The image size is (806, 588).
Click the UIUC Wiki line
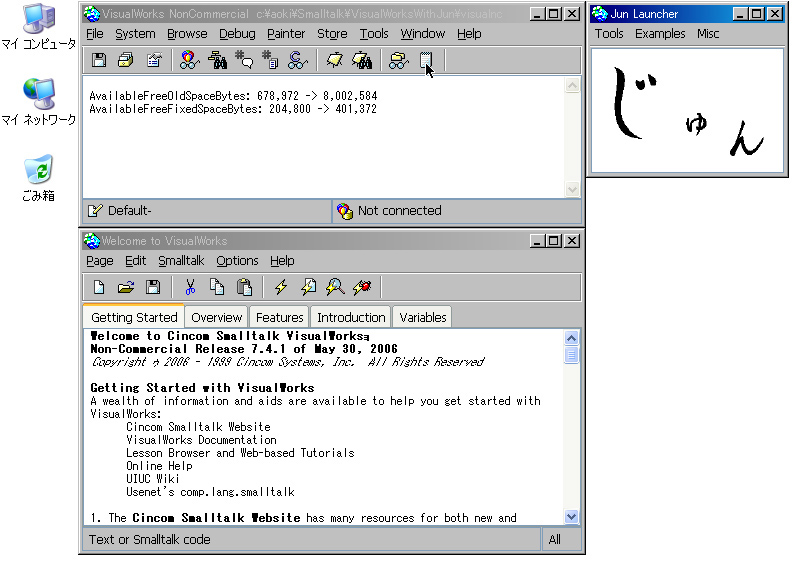tap(153, 479)
